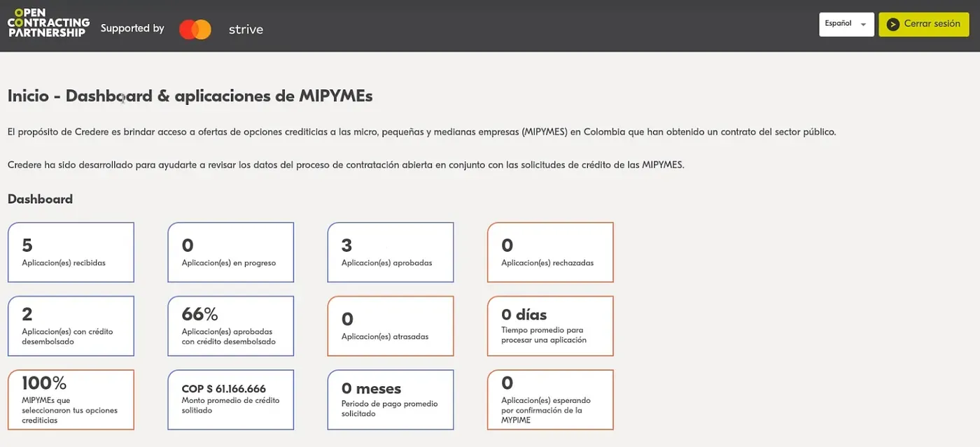Open the esperando confirmación de MYPIME card

pos(550,399)
